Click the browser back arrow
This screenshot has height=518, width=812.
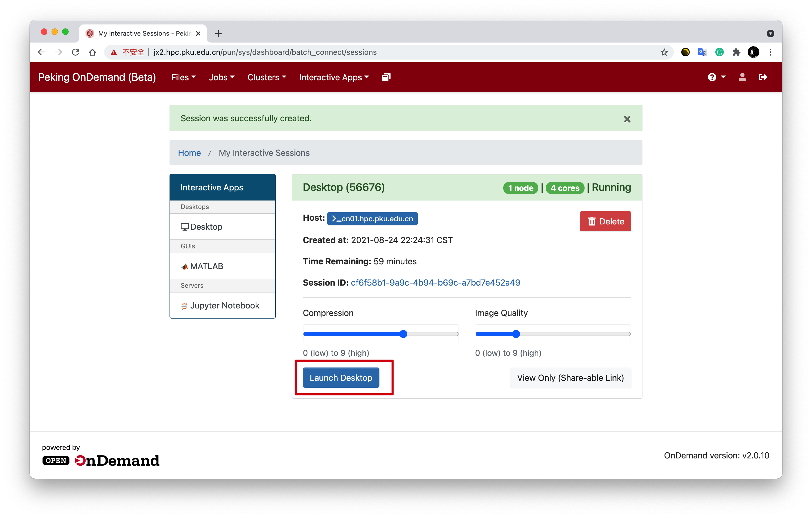(41, 52)
